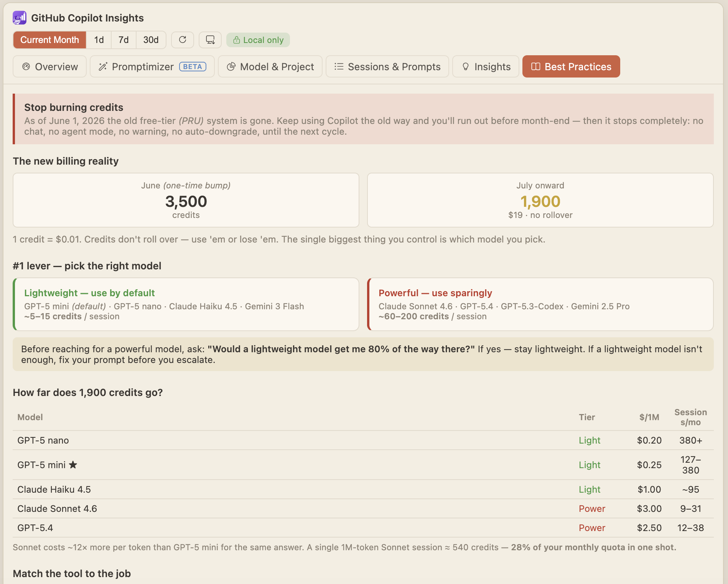Click the Sessions/mo column header
Image resolution: width=728 pixels, height=584 pixels.
click(x=690, y=417)
